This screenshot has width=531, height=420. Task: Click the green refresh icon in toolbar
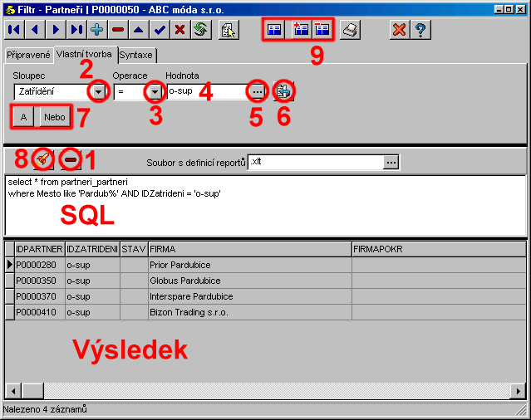pyautogui.click(x=200, y=29)
